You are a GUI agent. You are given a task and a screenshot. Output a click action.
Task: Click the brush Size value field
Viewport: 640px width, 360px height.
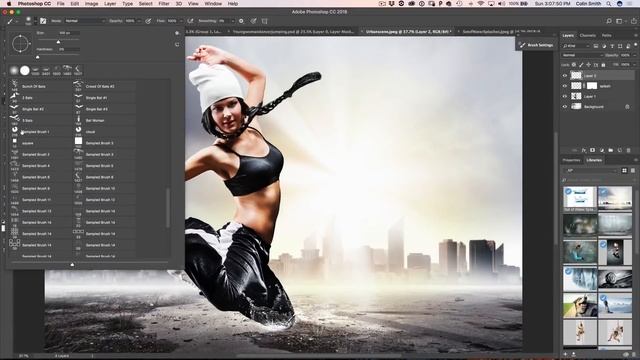(x=69, y=33)
